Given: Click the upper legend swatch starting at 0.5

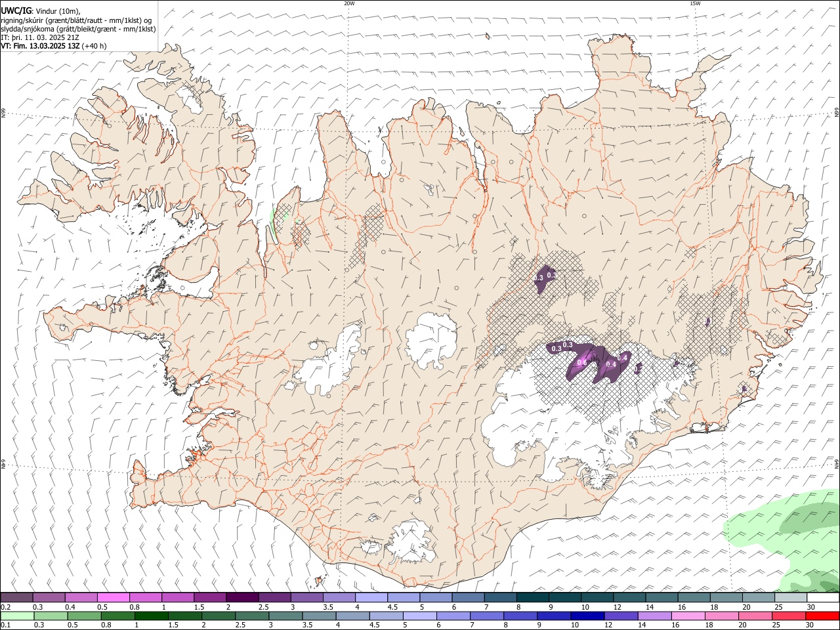Looking at the screenshot, I should (x=114, y=598).
